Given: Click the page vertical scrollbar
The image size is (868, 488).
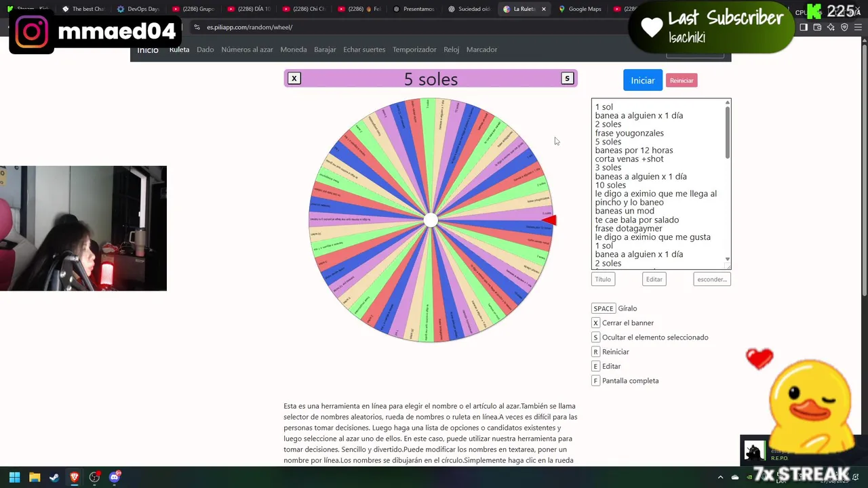Looking at the screenshot, I should pos(864,169).
